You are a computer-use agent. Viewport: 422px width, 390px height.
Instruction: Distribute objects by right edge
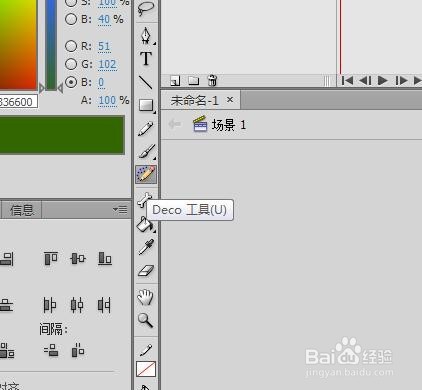click(104, 305)
